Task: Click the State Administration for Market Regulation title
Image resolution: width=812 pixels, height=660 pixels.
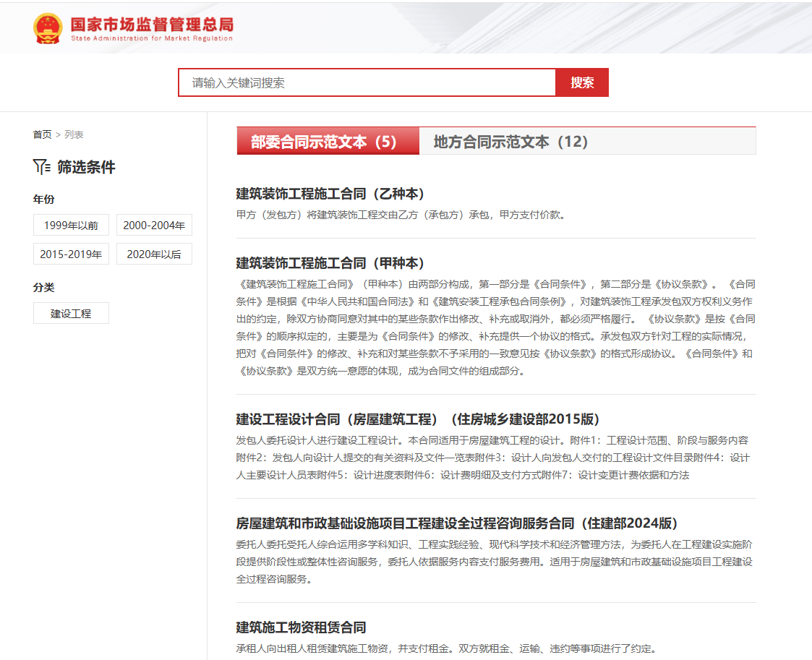Action: point(152,26)
